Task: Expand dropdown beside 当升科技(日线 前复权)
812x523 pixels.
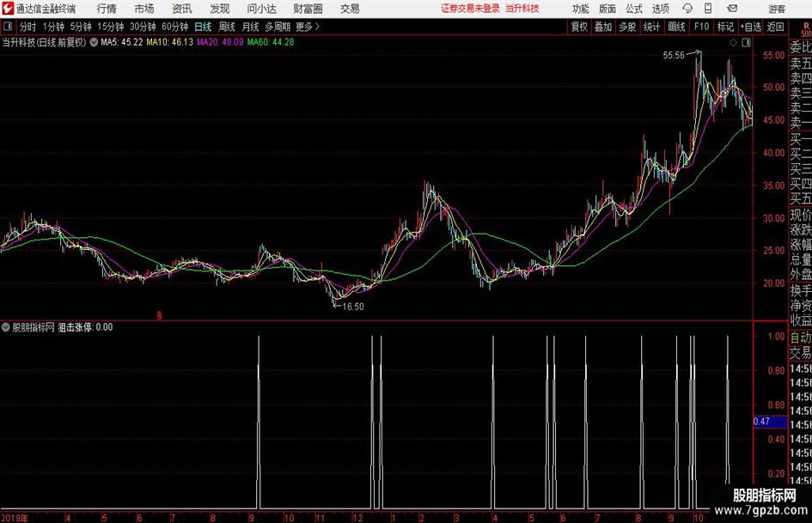Action: (94, 42)
